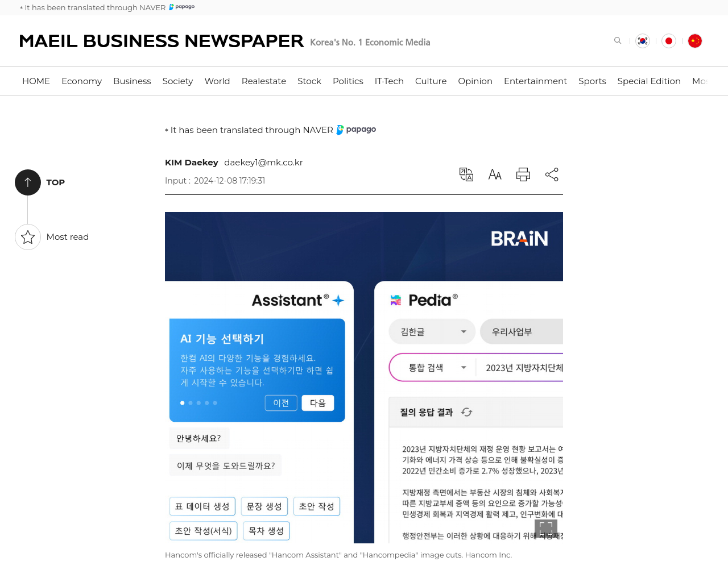Click the Most read label
This screenshot has width=728, height=582.
point(68,237)
